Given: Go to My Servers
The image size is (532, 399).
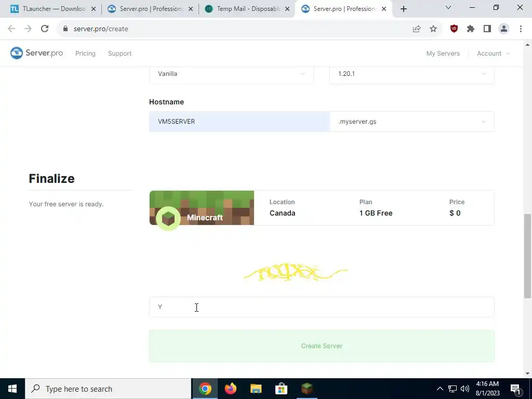Looking at the screenshot, I should point(443,54).
